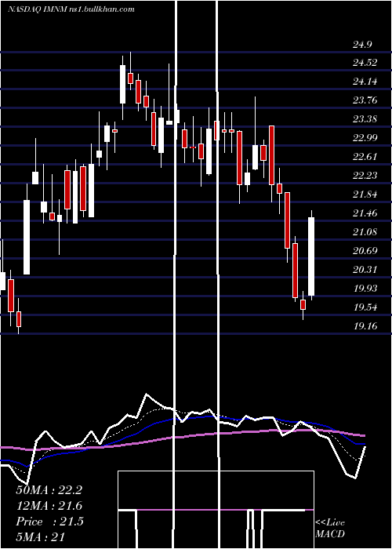Click the 5MA : 21 readout
The image size is (392, 549).
tap(41, 537)
